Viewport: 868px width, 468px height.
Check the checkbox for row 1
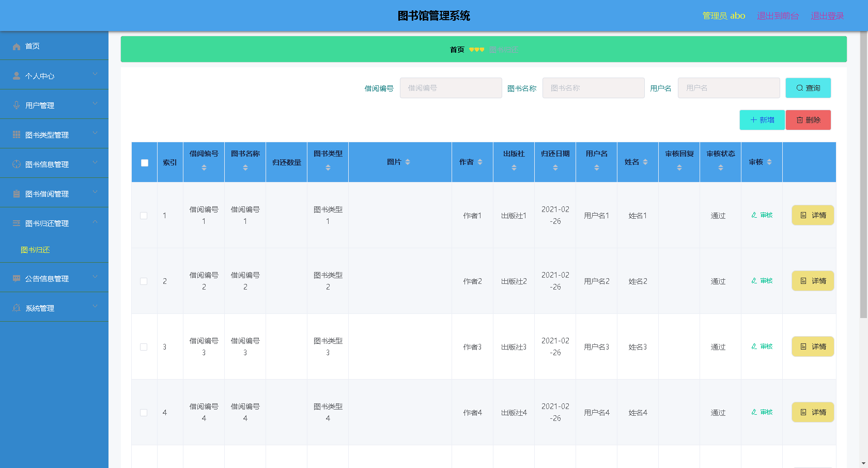[144, 216]
